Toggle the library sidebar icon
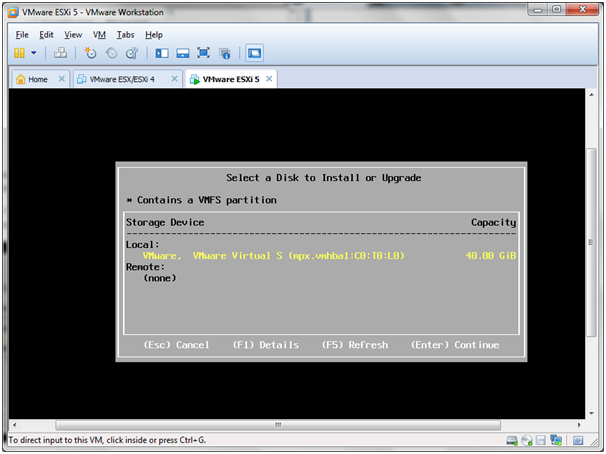 [x=162, y=53]
